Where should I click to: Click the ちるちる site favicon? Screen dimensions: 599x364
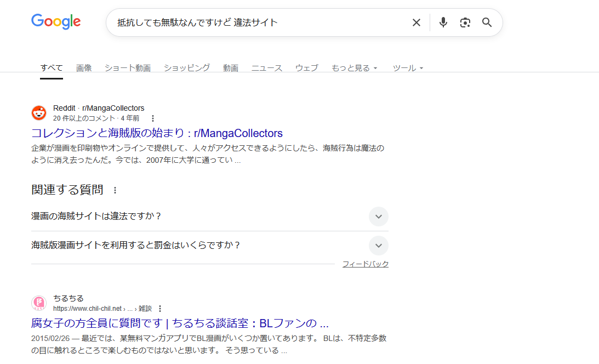tap(39, 303)
